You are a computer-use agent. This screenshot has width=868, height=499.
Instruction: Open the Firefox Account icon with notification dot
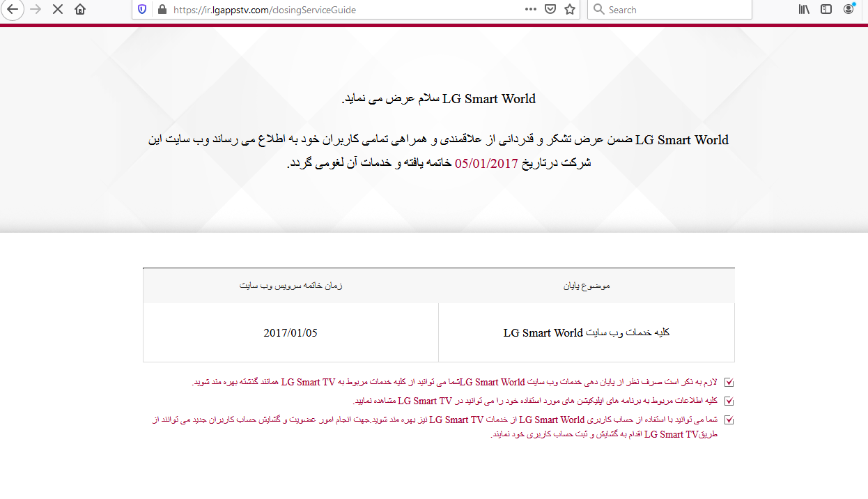point(848,9)
